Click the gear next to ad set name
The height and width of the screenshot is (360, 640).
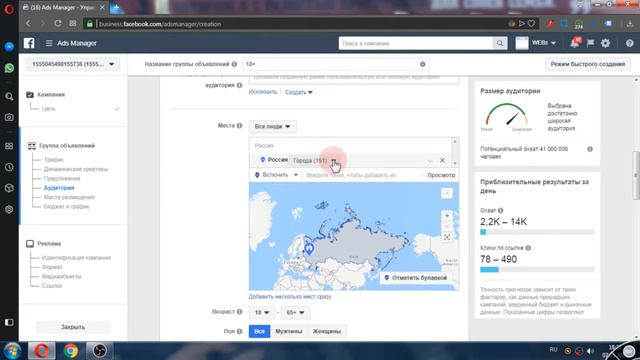click(x=422, y=64)
